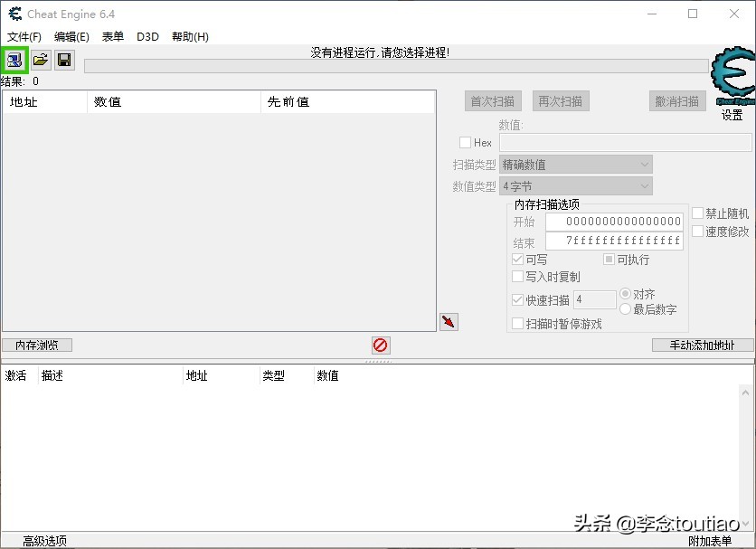Select the 对齐 radio button

click(x=626, y=293)
